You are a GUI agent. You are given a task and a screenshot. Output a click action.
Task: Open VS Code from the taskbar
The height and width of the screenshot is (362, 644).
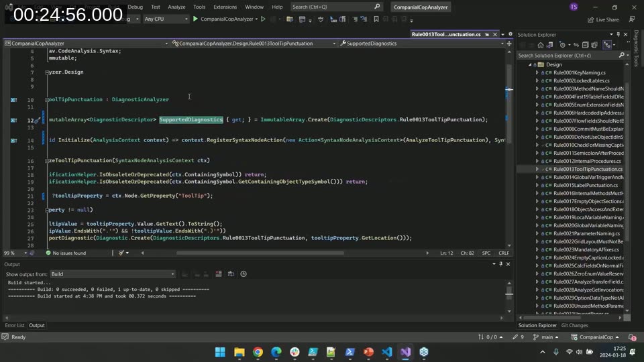point(387,352)
